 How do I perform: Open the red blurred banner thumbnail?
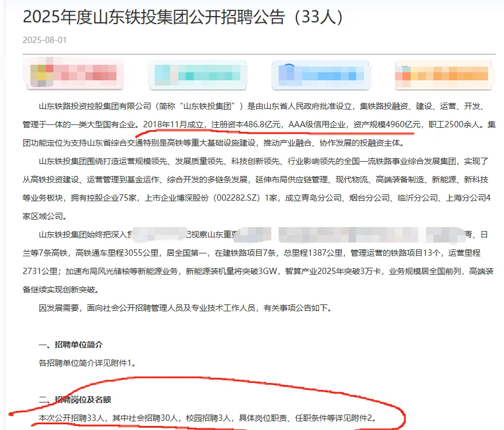[73, 74]
